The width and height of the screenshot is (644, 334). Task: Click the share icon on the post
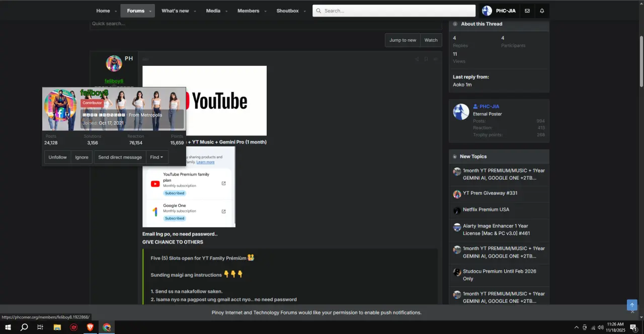pyautogui.click(x=417, y=59)
